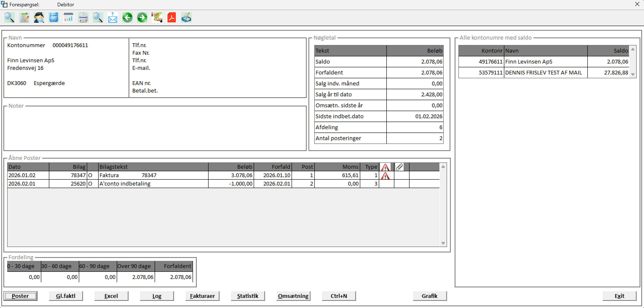Click the inbox tray with pencil icon
Screen dimensions: 644x308
(x=186, y=17)
